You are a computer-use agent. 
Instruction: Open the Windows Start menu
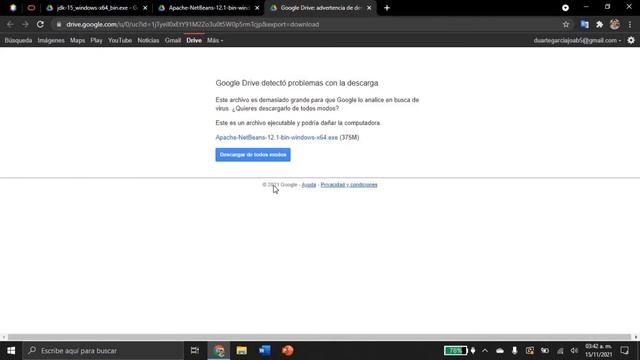11,351
